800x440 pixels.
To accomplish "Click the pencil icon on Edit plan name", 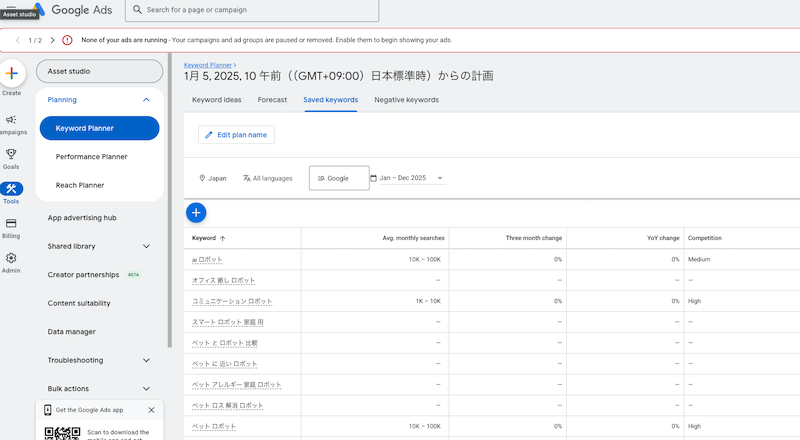I will pos(208,135).
